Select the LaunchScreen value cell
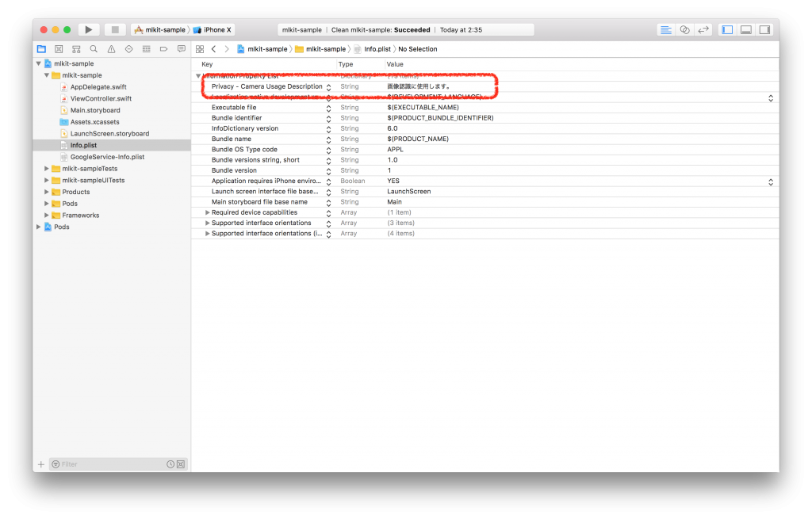The width and height of the screenshot is (812, 519). 409,192
